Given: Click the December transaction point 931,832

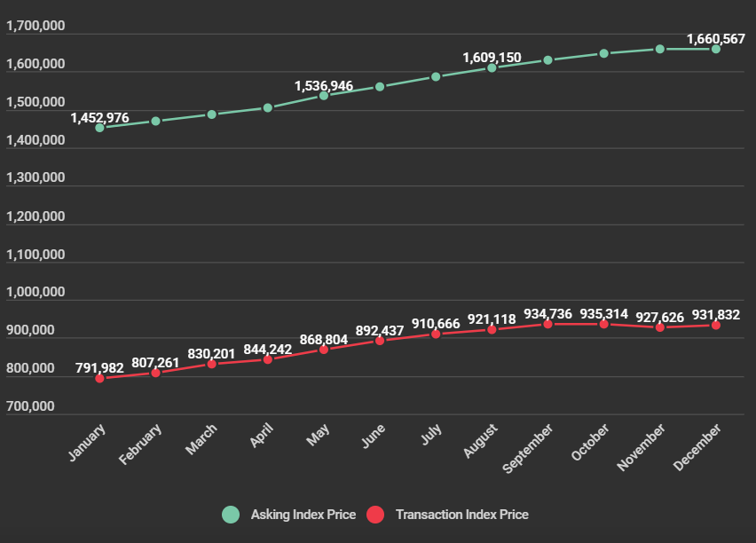Looking at the screenshot, I should [x=716, y=326].
